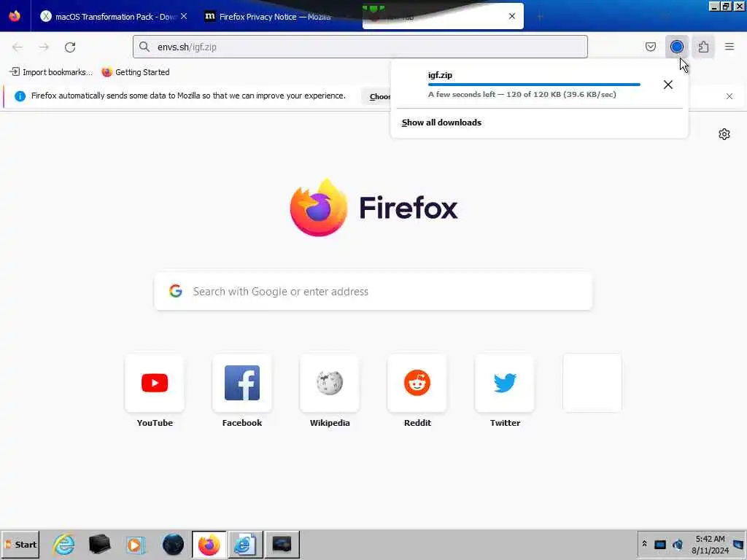This screenshot has height=560, width=747.
Task: Click the volume speaker tray icon
Action: 678,545
